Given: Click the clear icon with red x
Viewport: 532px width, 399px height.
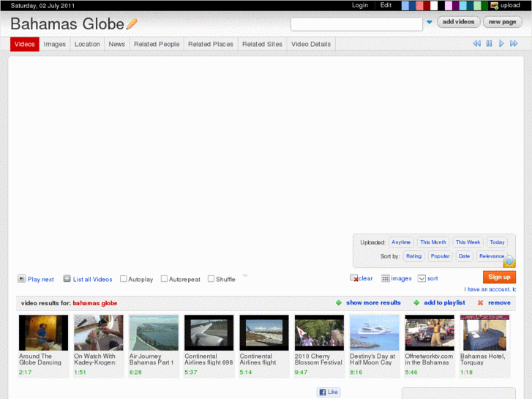Looking at the screenshot, I should [x=354, y=278].
